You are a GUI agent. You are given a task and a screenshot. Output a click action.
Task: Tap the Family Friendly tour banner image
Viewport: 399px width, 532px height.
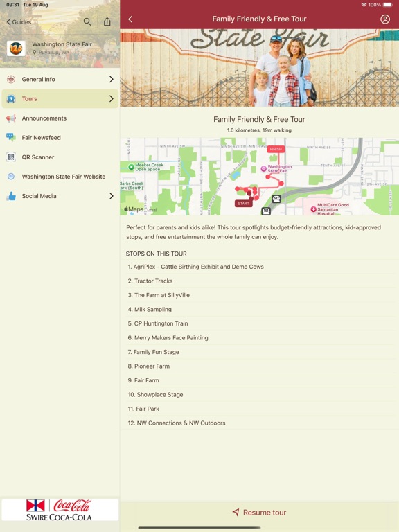click(x=259, y=68)
